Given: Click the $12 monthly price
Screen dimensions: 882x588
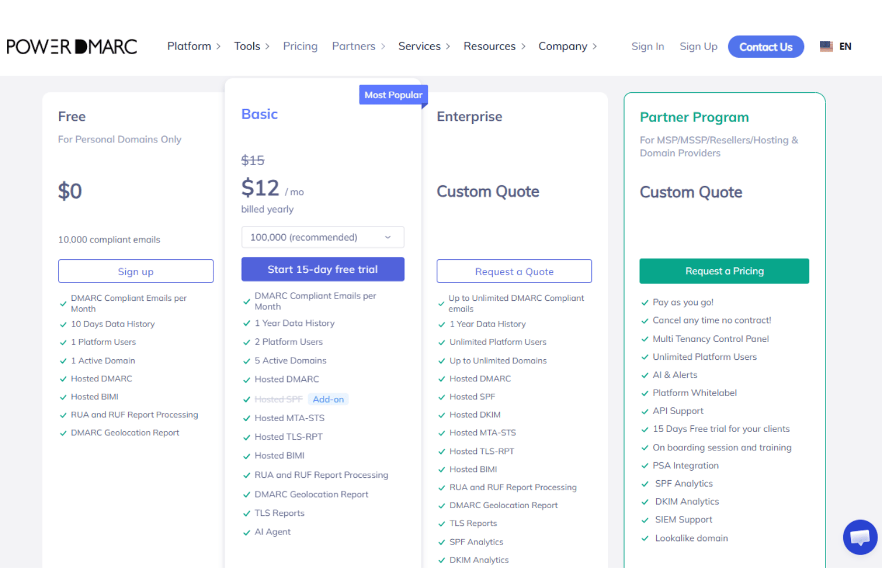Looking at the screenshot, I should pyautogui.click(x=260, y=188).
